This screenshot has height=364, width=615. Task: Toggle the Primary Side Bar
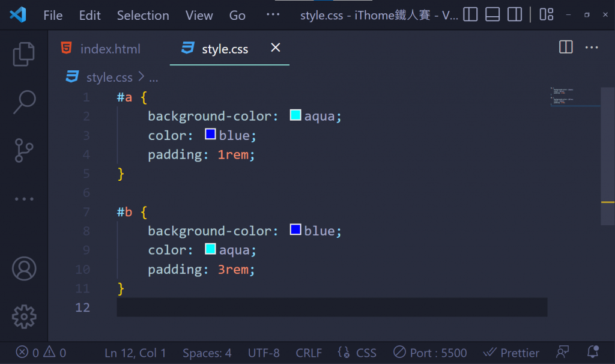[x=470, y=15]
